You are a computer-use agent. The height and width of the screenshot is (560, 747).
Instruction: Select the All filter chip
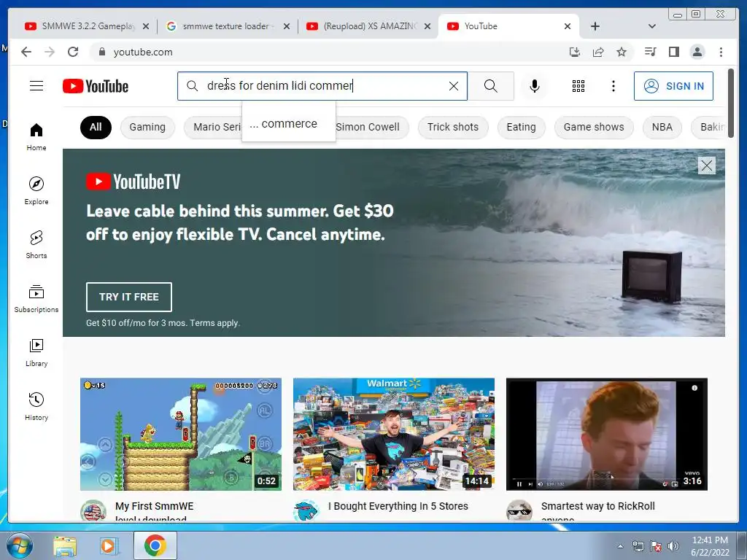click(96, 127)
